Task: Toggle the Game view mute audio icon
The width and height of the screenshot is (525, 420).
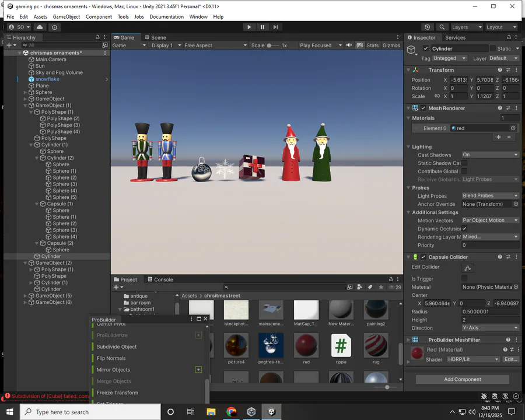Action: (349, 45)
